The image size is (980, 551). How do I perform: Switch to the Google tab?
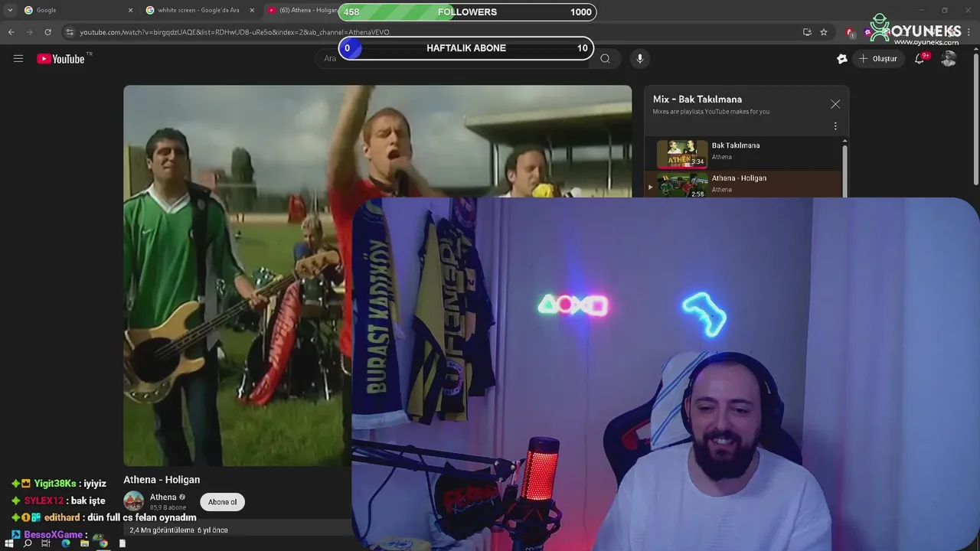pos(77,10)
